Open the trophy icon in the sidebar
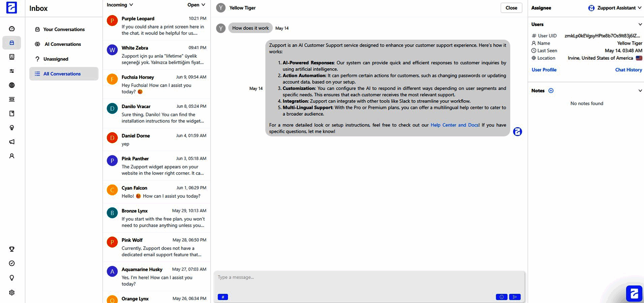 pos(12,249)
